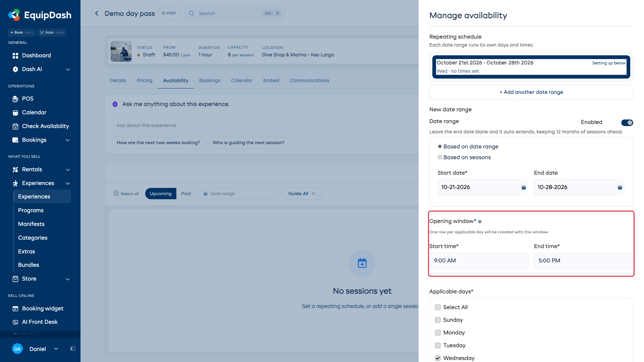Expand the Dash AI menu chevron
This screenshot has height=362, width=644.
point(68,70)
